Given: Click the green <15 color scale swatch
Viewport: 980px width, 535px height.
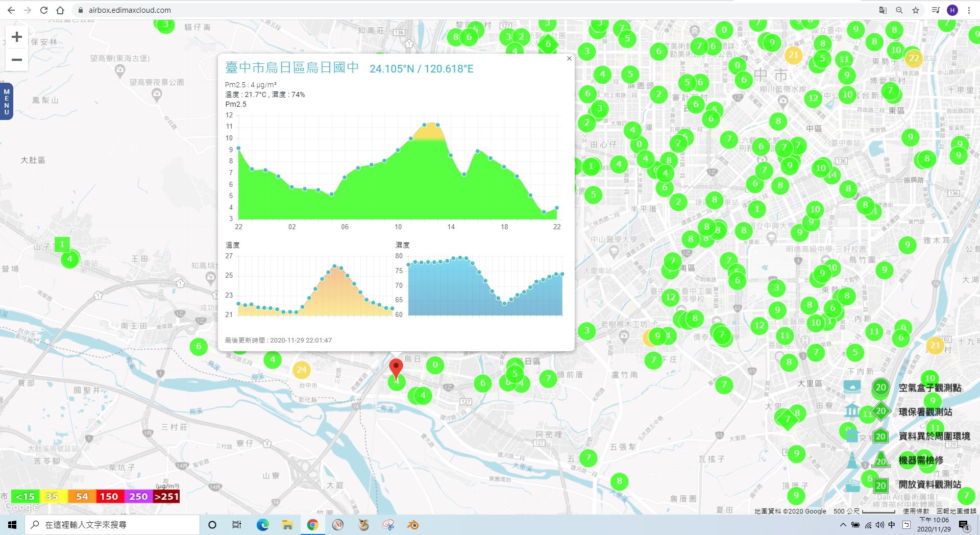Looking at the screenshot, I should pyautogui.click(x=25, y=496).
